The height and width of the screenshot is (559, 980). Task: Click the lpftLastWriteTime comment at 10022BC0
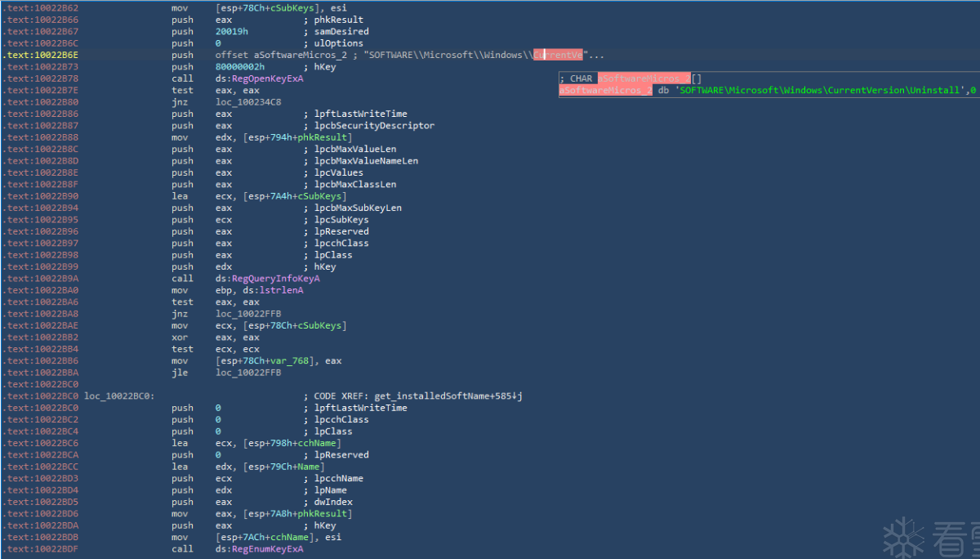click(355, 409)
